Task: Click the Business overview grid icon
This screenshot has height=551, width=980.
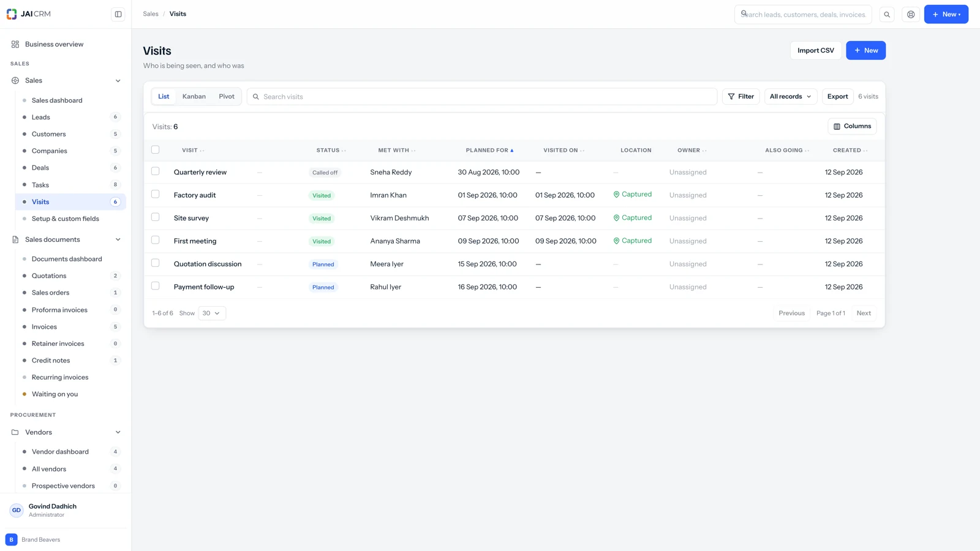Action: click(15, 44)
